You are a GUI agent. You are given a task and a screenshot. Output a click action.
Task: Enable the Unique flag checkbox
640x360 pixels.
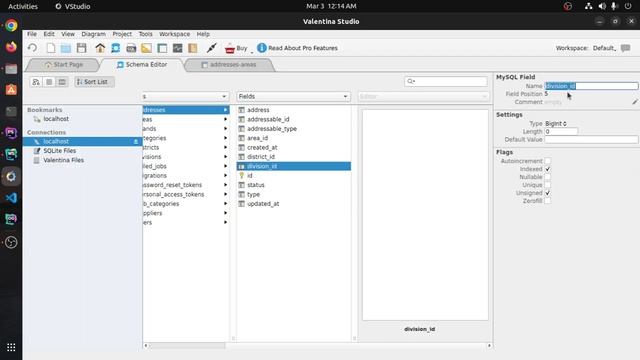(x=547, y=185)
